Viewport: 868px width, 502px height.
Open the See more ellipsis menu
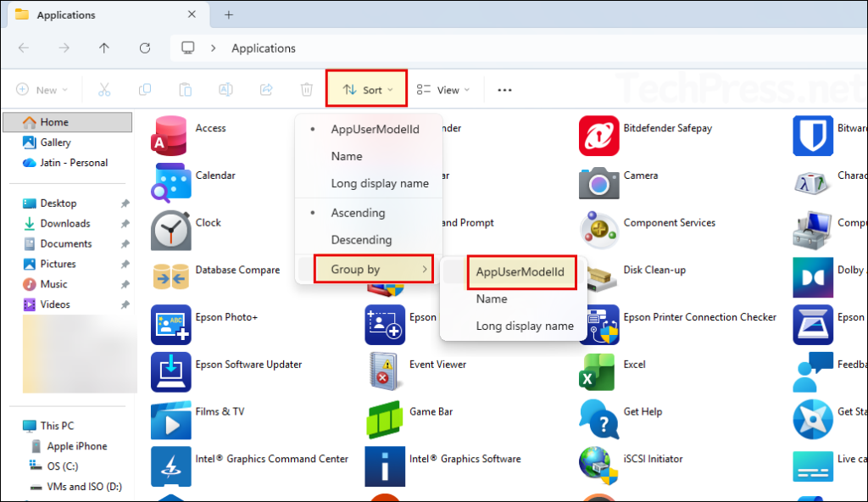point(504,89)
